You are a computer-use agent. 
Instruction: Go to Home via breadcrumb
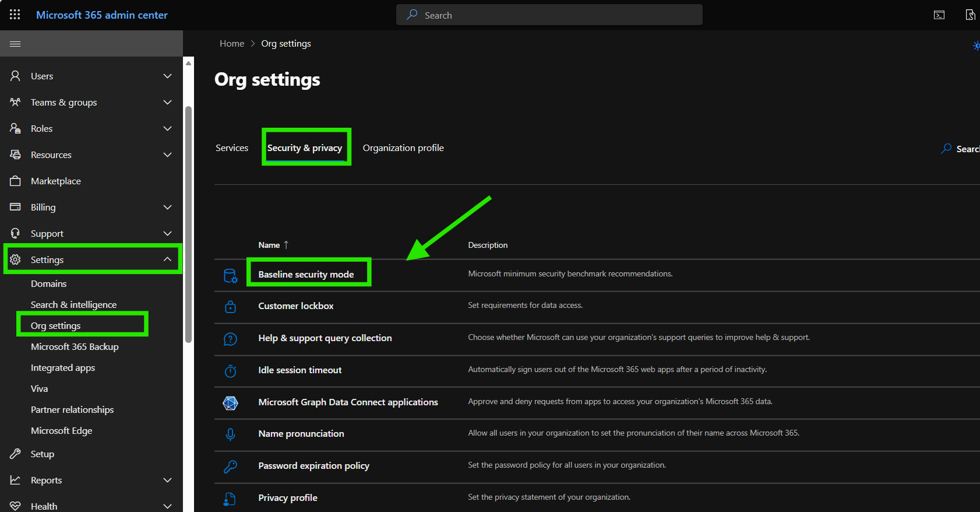click(x=232, y=43)
